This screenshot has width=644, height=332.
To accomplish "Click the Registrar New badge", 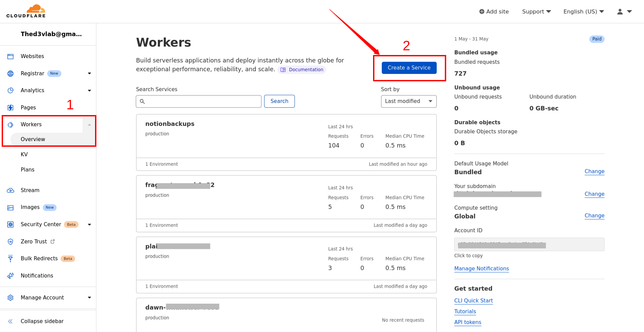I will [54, 74].
